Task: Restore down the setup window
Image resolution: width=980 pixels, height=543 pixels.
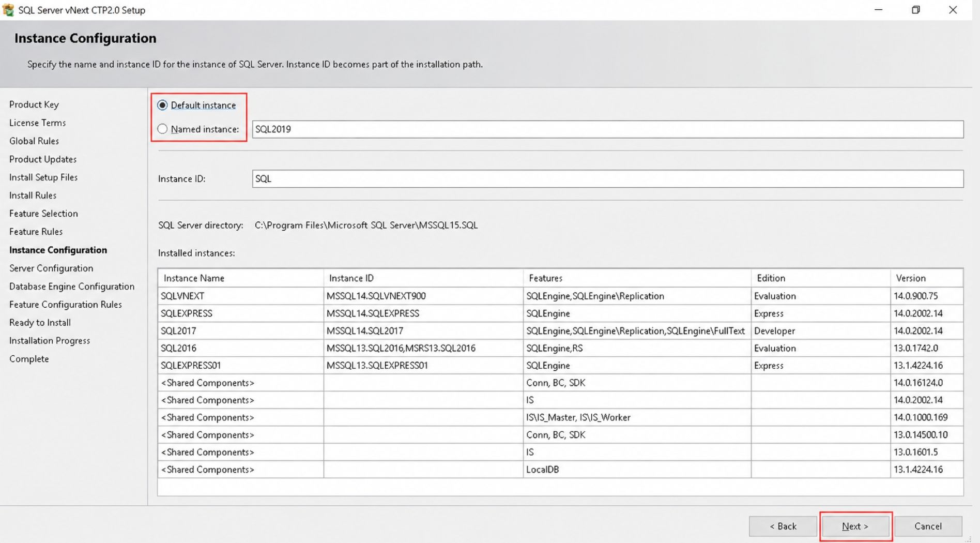Action: coord(915,10)
